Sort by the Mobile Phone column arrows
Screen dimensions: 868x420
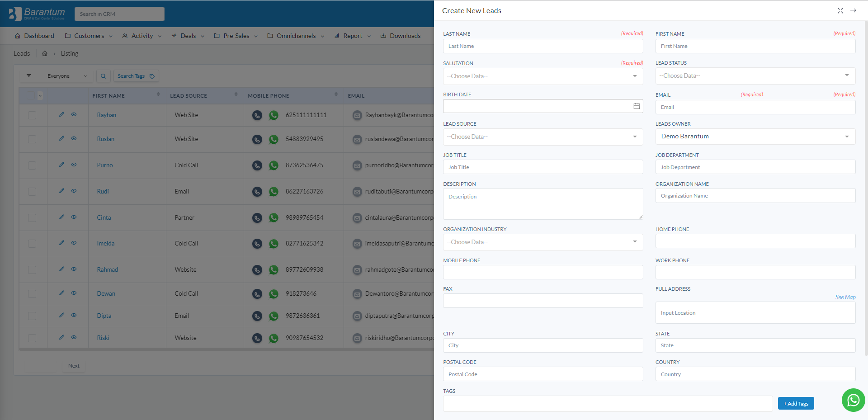coord(336,94)
